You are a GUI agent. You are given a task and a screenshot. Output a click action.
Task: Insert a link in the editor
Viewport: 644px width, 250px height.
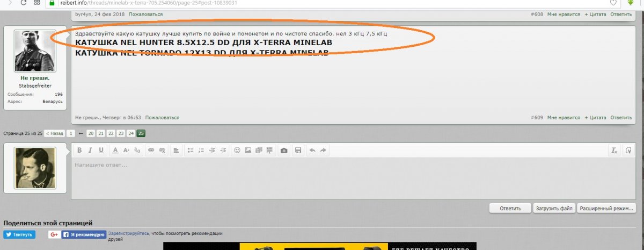click(151, 151)
